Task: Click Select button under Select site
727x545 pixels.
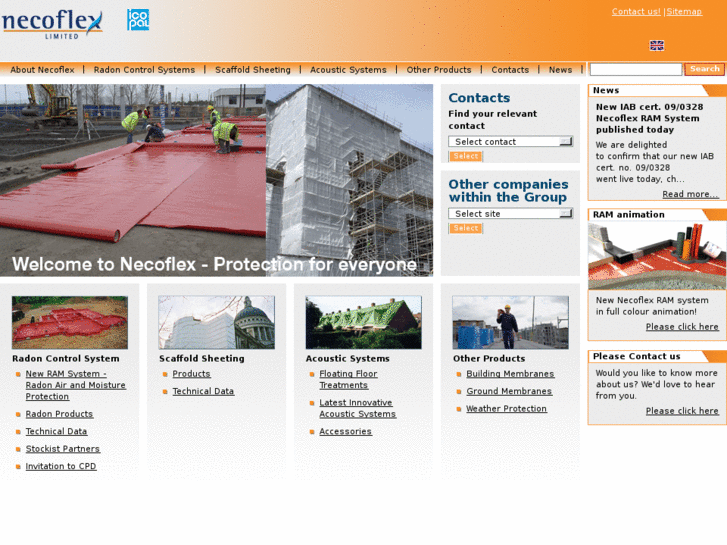Action: click(466, 228)
